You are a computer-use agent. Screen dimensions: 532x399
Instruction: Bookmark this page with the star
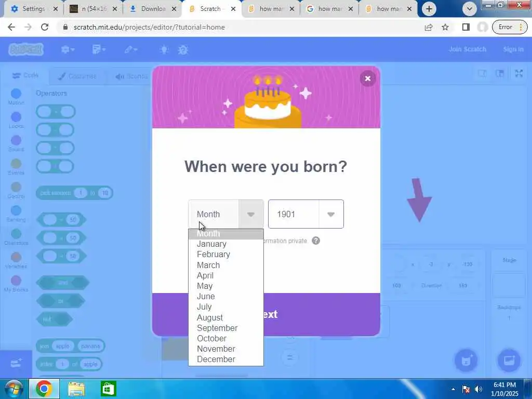pos(445,27)
